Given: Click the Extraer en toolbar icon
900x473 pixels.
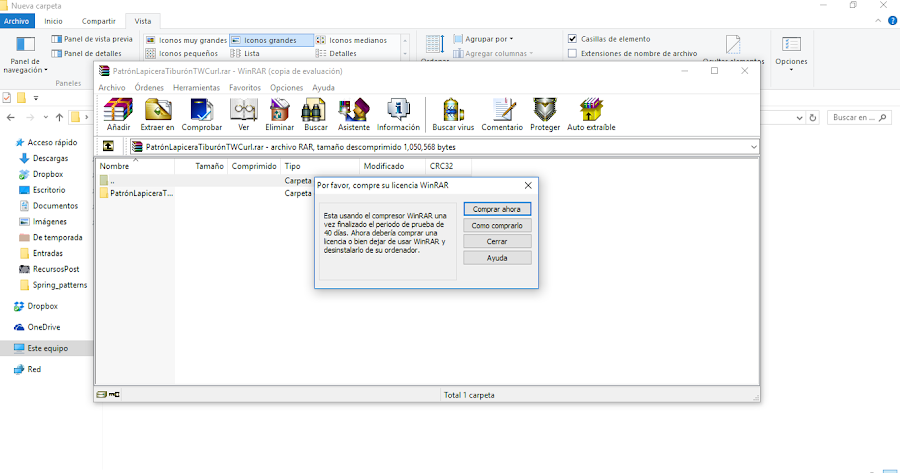Looking at the screenshot, I should click(x=157, y=114).
